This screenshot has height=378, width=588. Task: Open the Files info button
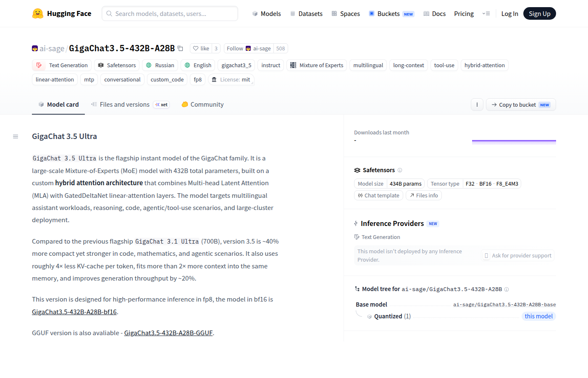(x=424, y=195)
